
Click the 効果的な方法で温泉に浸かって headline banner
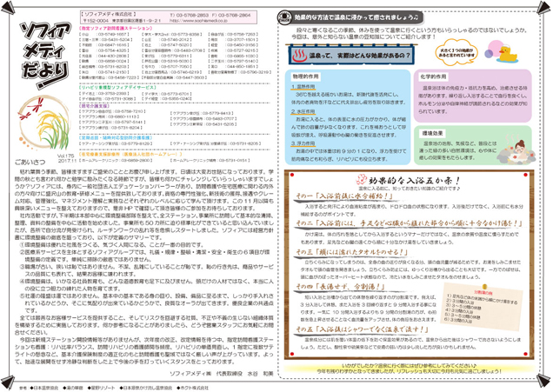[356, 17]
